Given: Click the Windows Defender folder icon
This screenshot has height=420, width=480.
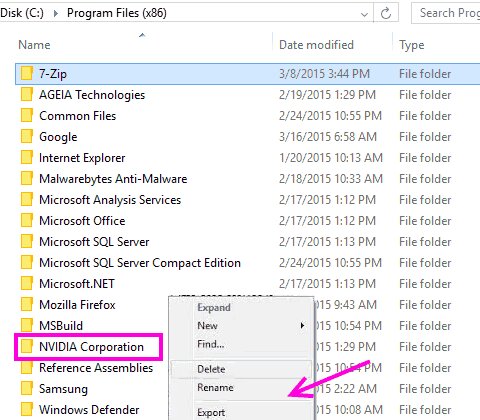Looking at the screenshot, I should point(27,410).
